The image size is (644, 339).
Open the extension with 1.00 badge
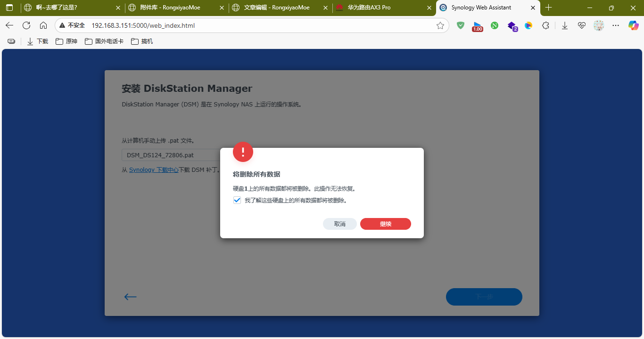tap(478, 26)
